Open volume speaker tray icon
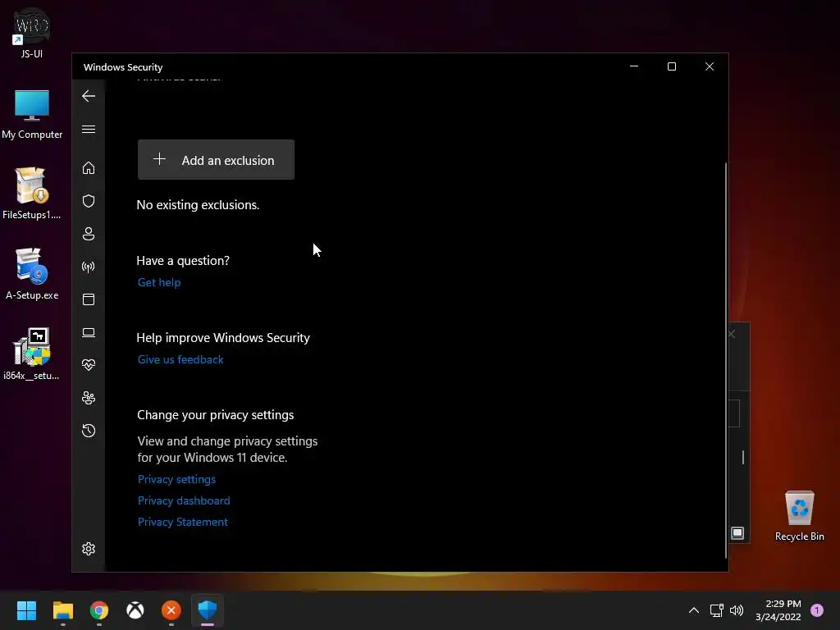 click(x=737, y=610)
